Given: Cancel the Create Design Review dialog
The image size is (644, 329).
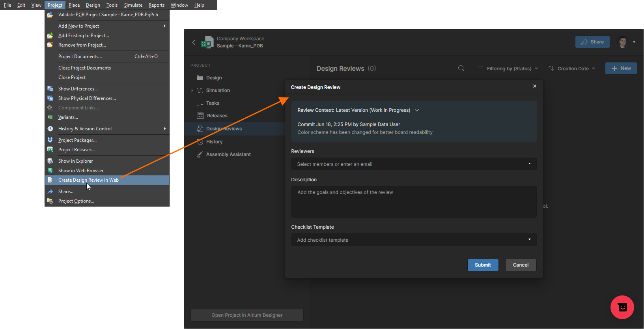Looking at the screenshot, I should coord(521,265).
